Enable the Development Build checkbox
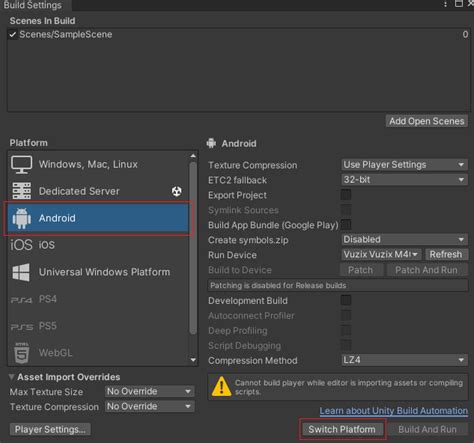Image resolution: width=474 pixels, height=443 pixels. 346,300
